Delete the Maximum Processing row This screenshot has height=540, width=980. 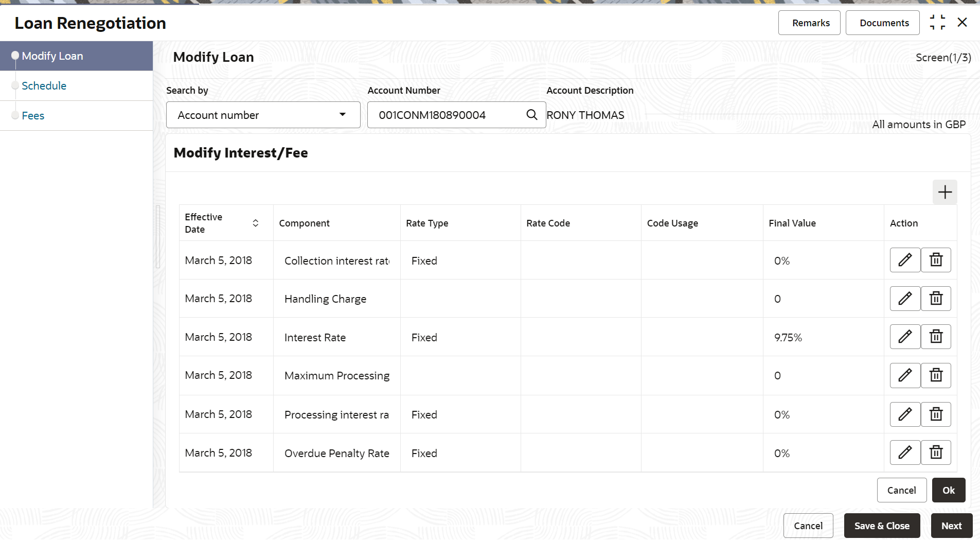936,375
